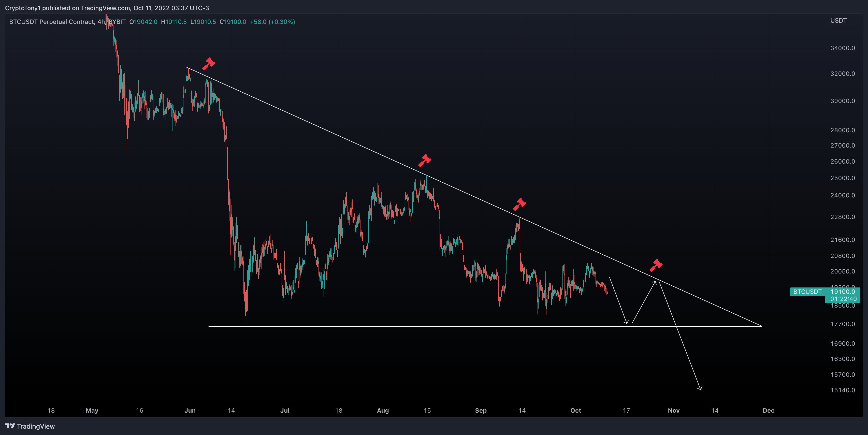Click the horizontal support line at 17700
This screenshot has height=435, width=868.
coord(485,326)
